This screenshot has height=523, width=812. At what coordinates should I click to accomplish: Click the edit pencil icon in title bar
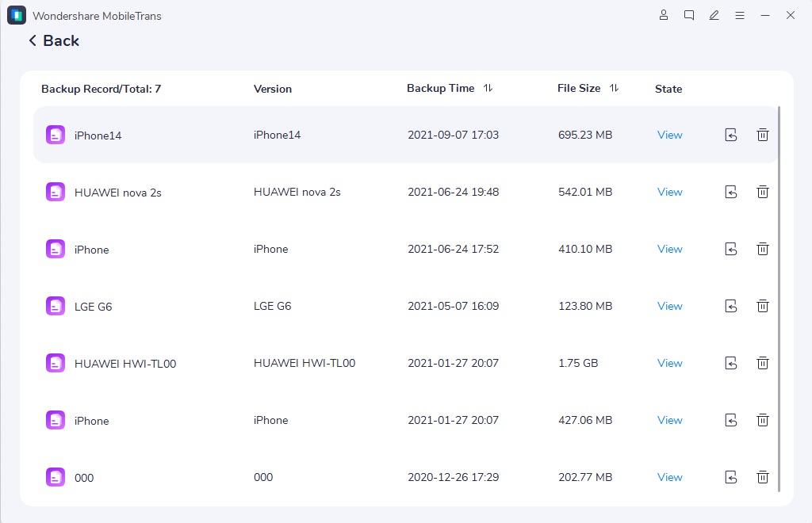(714, 15)
